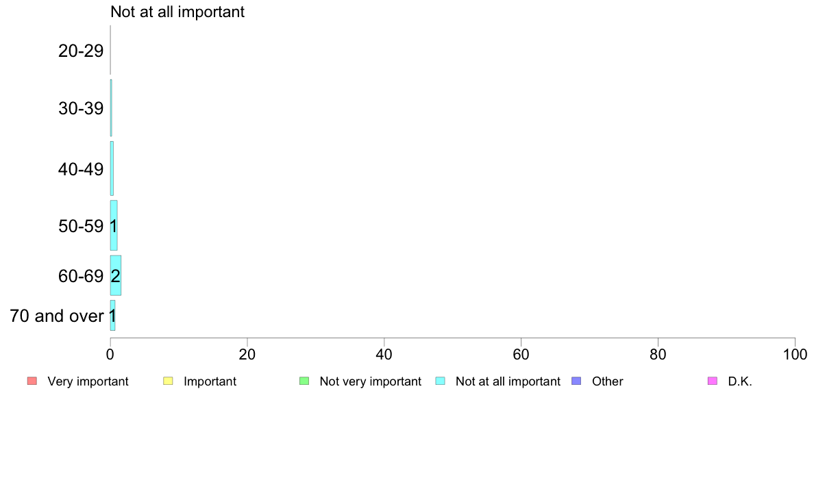Click the 20-29 age group label
This screenshot has width=814, height=504.
(x=81, y=51)
